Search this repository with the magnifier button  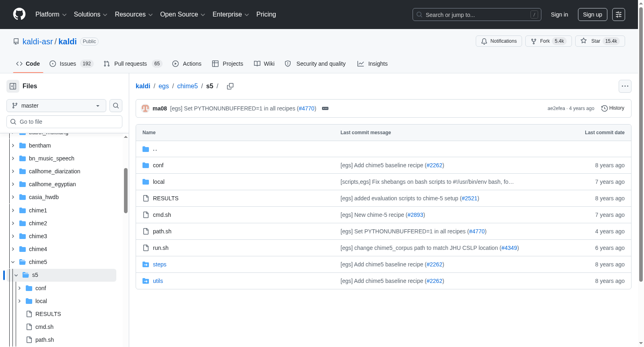tap(116, 106)
